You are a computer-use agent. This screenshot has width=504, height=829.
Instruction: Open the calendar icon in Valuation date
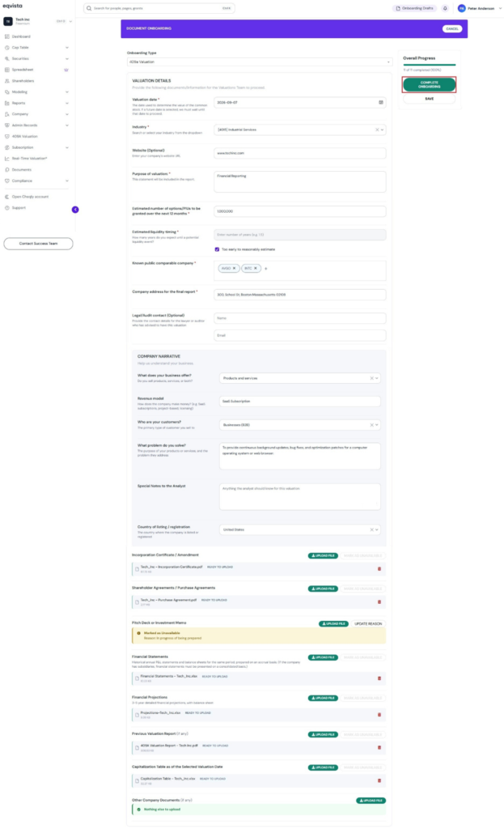point(381,103)
